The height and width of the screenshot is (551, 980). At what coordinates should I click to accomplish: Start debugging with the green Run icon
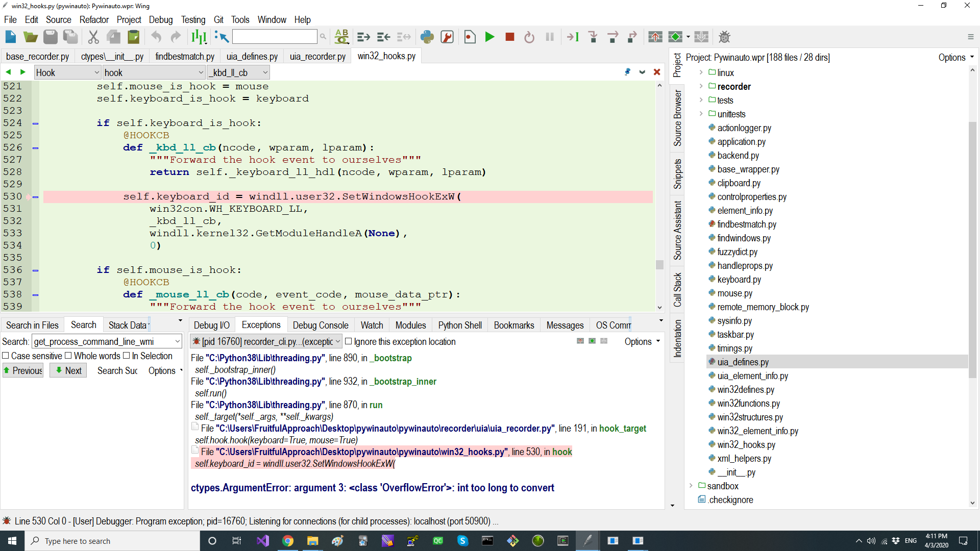[x=490, y=37]
